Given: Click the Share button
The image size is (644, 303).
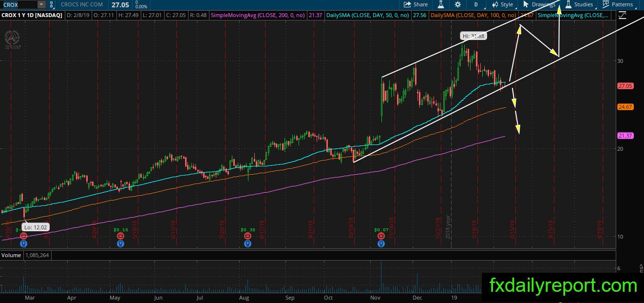Looking at the screenshot, I should 416,4.
